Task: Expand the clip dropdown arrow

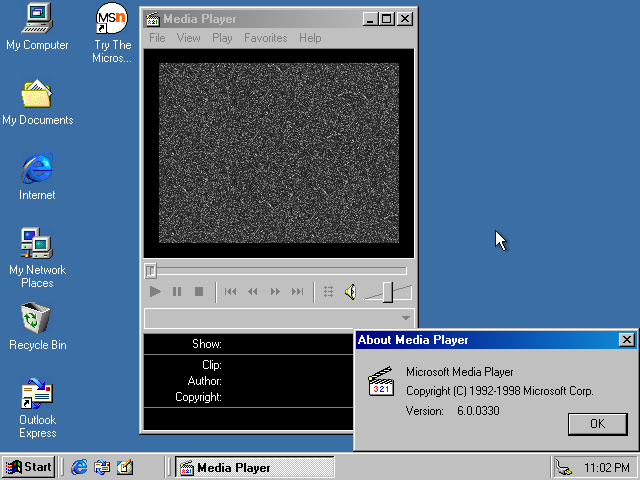Action: 405,318
